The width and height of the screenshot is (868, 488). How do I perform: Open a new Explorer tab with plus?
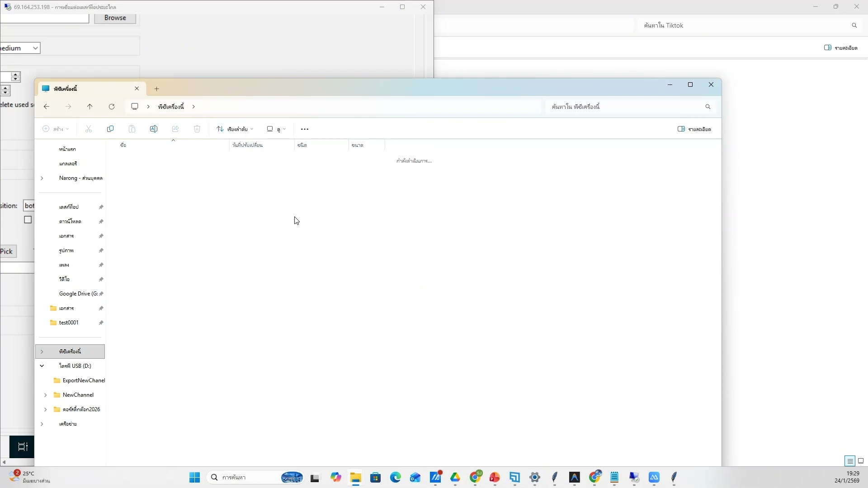coord(157,89)
